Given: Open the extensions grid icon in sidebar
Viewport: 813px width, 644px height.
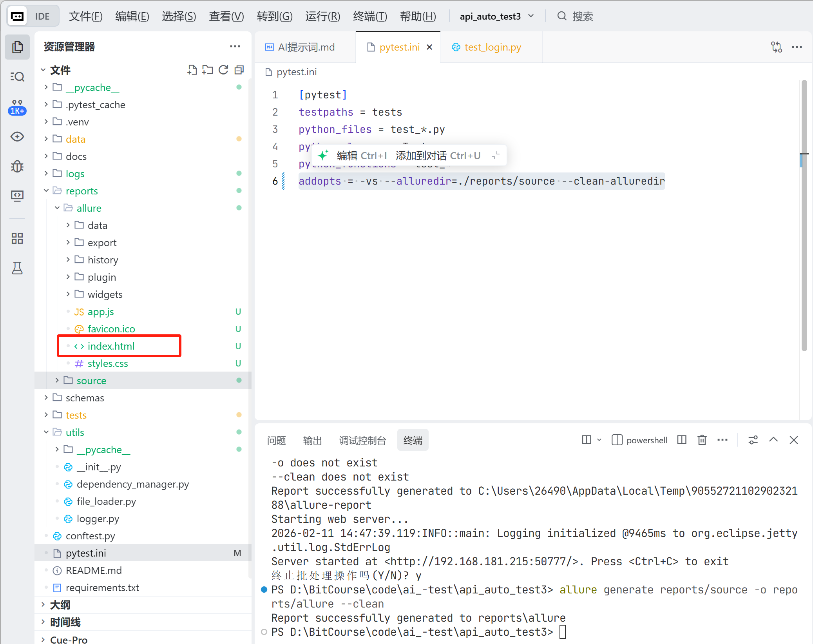Looking at the screenshot, I should (17, 238).
